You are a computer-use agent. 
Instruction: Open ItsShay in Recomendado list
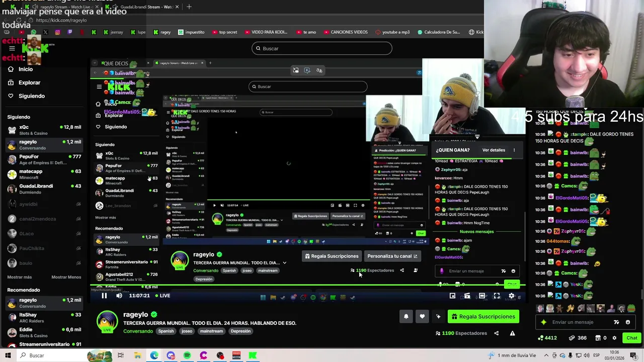coord(44,318)
